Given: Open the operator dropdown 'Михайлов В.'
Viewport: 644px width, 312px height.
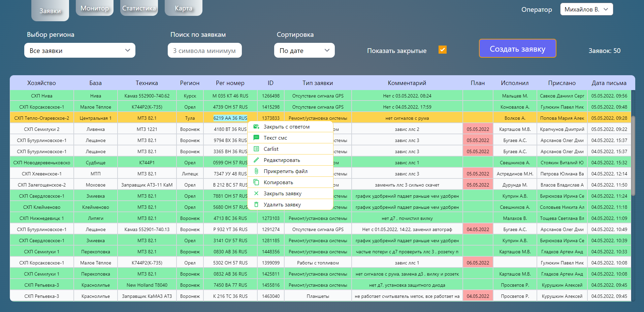Looking at the screenshot, I should tap(586, 9).
